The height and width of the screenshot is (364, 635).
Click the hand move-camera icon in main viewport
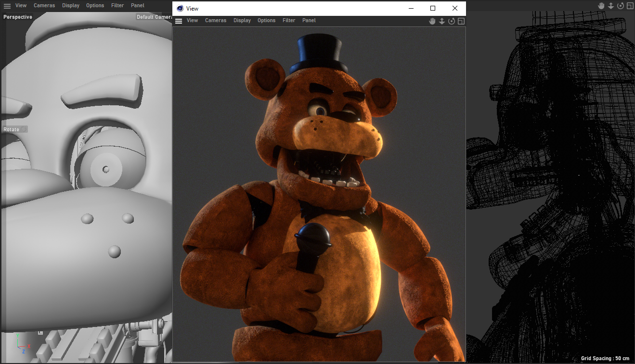[x=601, y=6]
